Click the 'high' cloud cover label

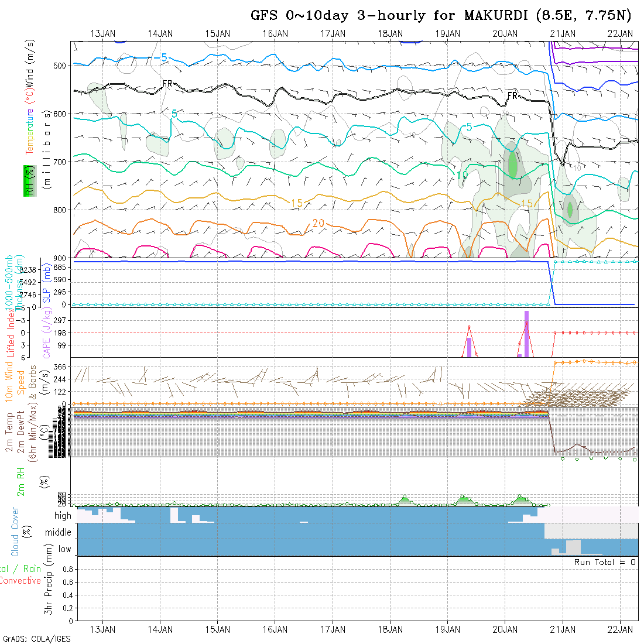[x=63, y=516]
